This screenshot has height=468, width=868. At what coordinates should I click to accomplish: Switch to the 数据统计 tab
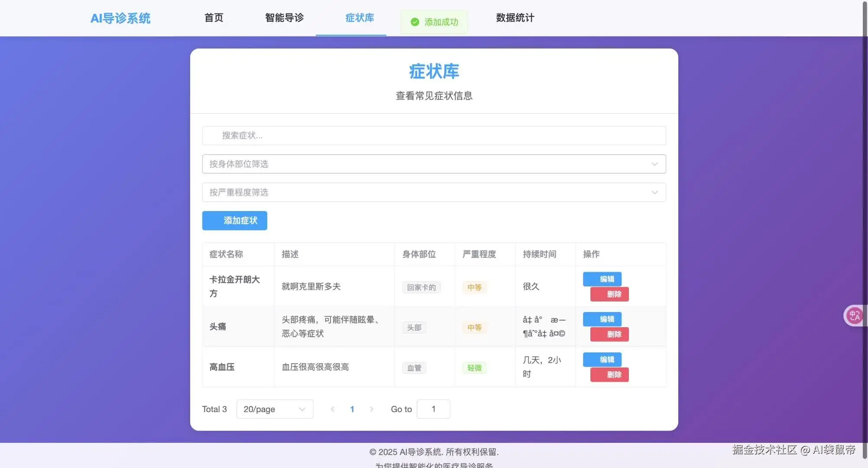(x=515, y=18)
